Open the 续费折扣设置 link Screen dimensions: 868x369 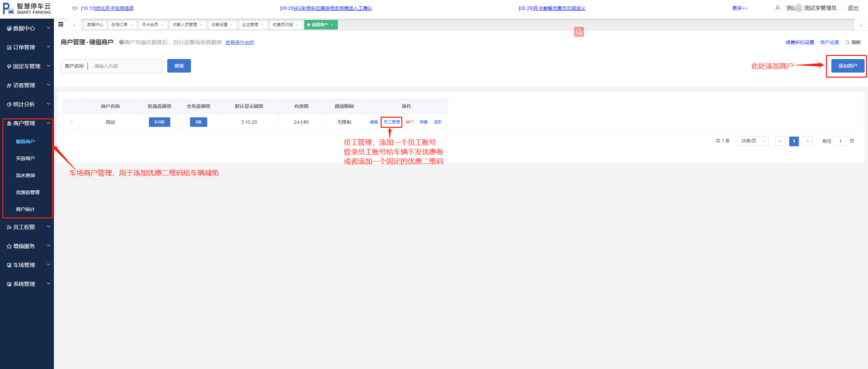(x=800, y=42)
